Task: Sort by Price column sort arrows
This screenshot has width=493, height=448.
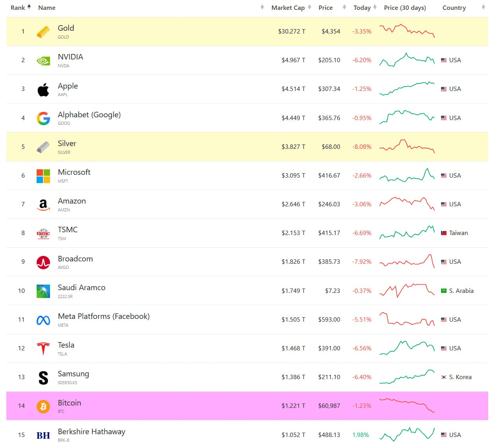Action: [x=345, y=7]
